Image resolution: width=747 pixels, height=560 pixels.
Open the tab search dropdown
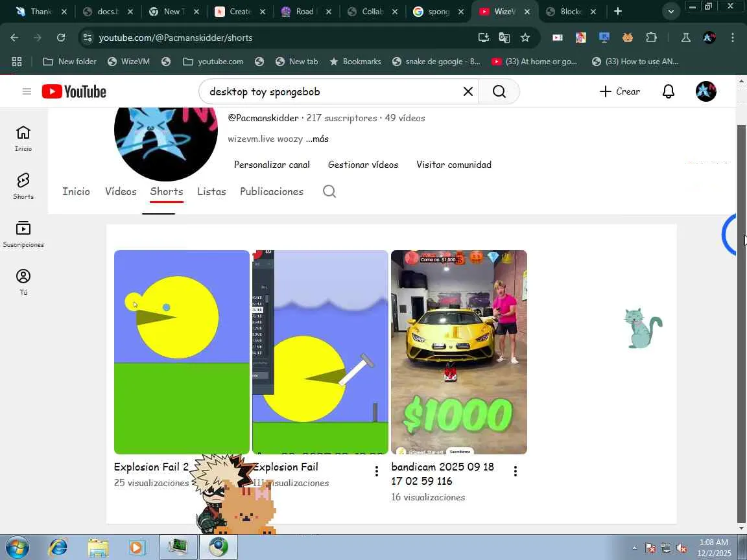coord(670,12)
